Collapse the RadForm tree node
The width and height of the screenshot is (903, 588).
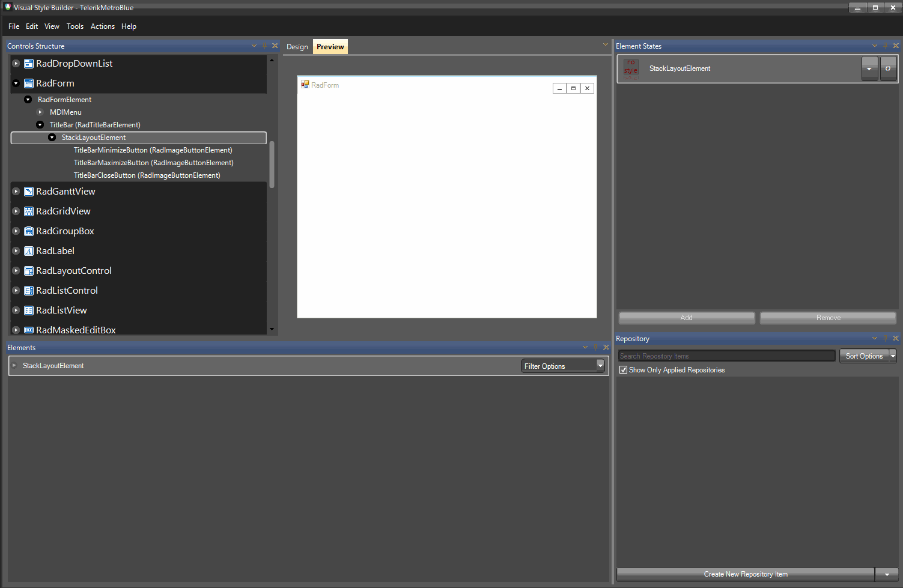click(x=16, y=83)
